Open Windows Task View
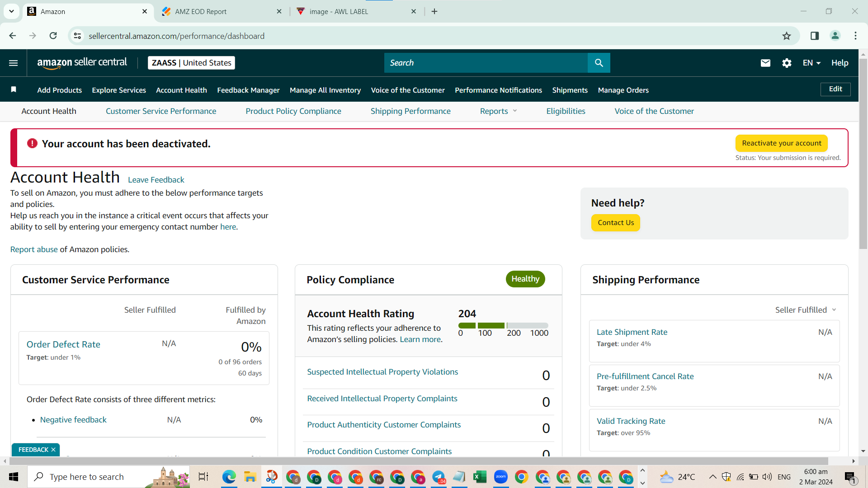 (x=203, y=477)
